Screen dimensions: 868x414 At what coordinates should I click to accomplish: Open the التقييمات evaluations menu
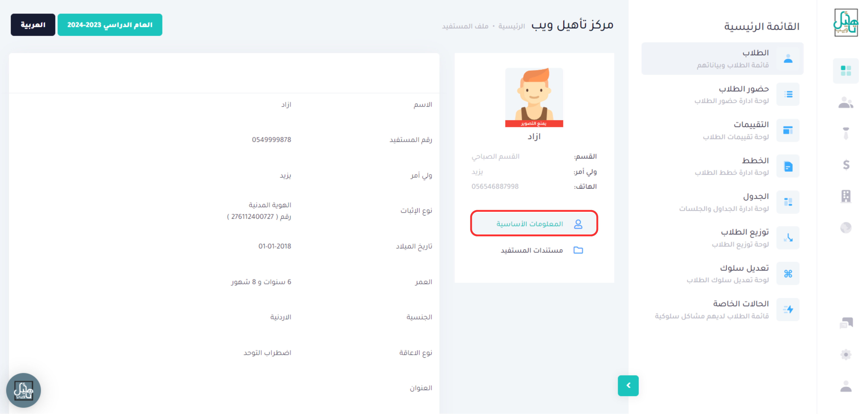tap(722, 130)
